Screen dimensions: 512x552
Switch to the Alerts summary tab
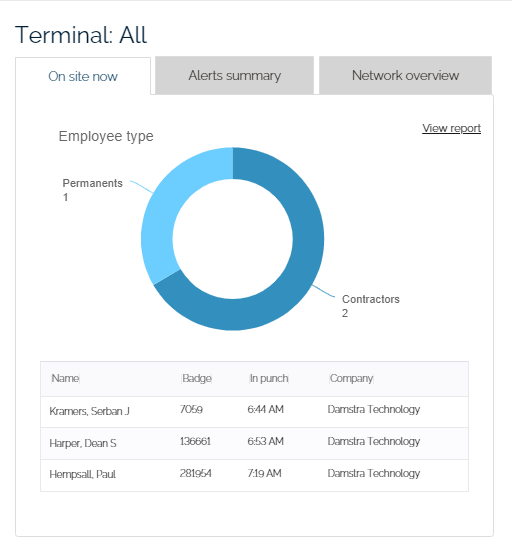pyautogui.click(x=234, y=75)
